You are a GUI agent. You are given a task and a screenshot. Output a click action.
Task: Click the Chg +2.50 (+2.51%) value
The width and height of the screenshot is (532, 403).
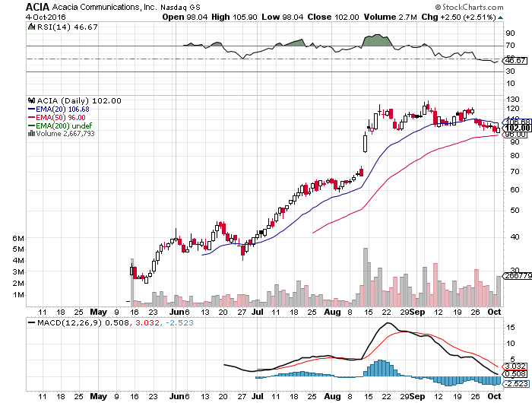click(x=459, y=17)
